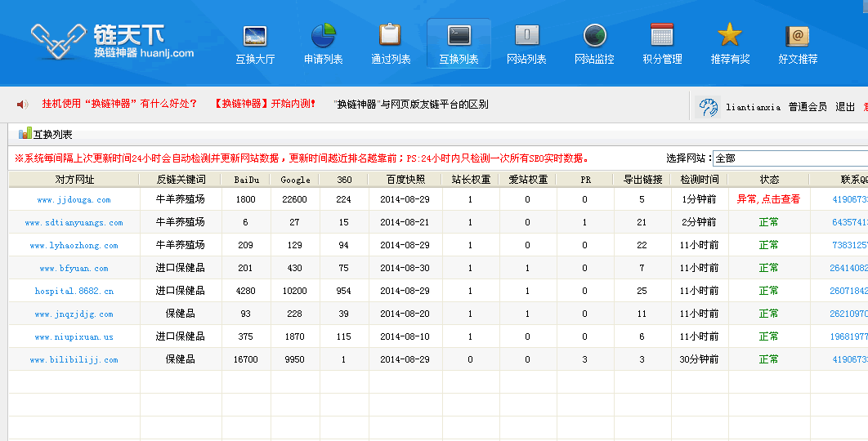The width and height of the screenshot is (868, 441).
Task: Sort by the 百度快照 column header
Action: (405, 180)
